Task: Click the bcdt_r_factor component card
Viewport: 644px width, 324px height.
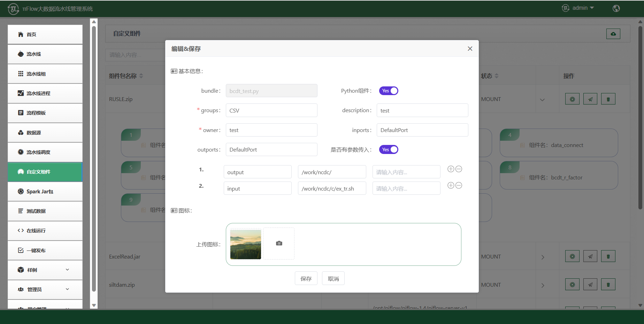Action: click(x=559, y=175)
